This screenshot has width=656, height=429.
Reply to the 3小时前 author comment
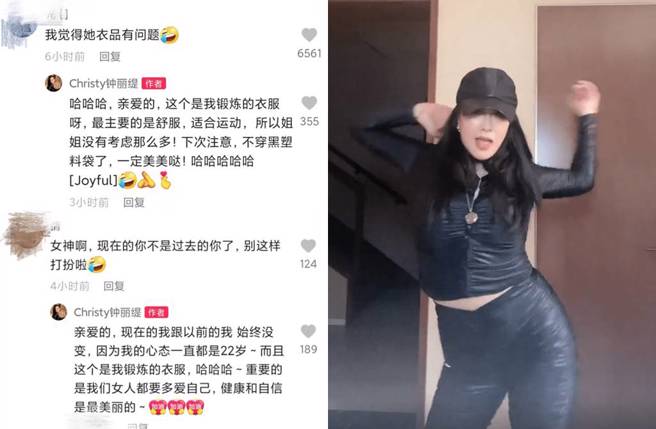[133, 203]
